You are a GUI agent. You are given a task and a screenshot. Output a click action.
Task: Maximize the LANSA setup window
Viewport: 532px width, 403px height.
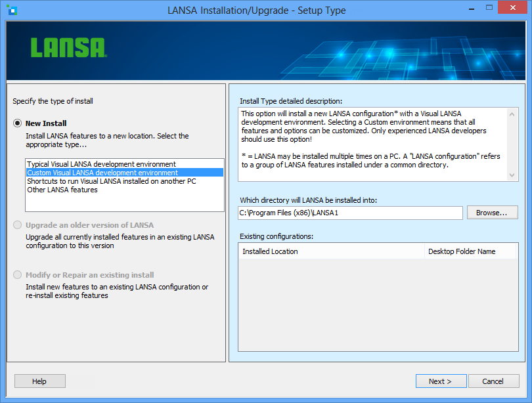click(489, 7)
